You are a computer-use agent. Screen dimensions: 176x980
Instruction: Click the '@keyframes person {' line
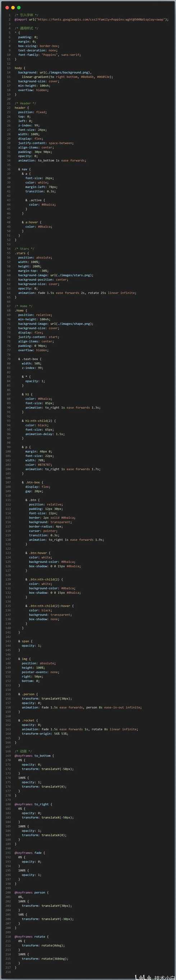(32, 892)
